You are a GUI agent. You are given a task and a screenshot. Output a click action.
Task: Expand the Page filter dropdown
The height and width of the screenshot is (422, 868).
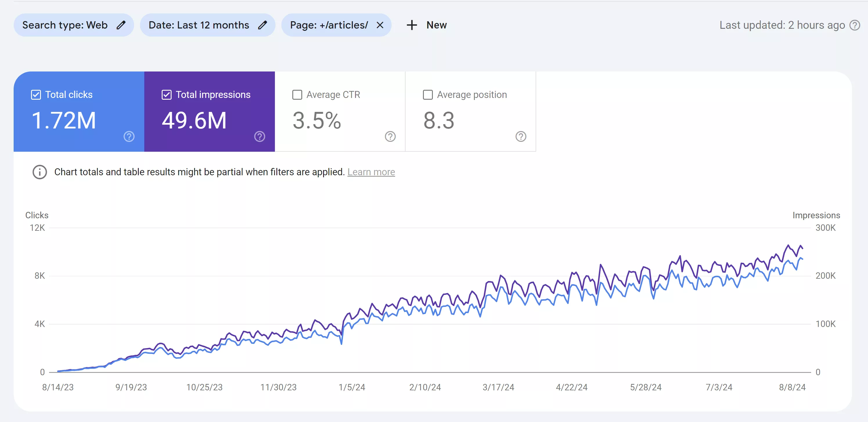coord(327,24)
